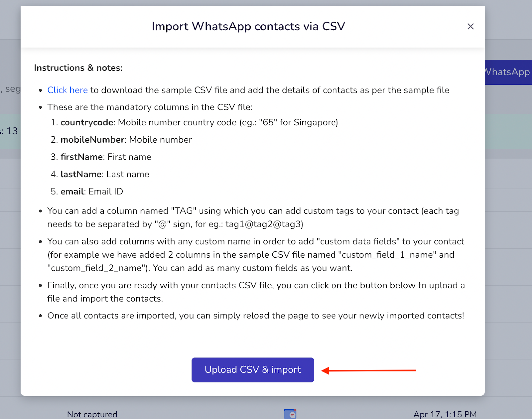This screenshot has height=419, width=532.
Task: Click the 'Instructions & notes:' heading
Action: click(x=78, y=68)
